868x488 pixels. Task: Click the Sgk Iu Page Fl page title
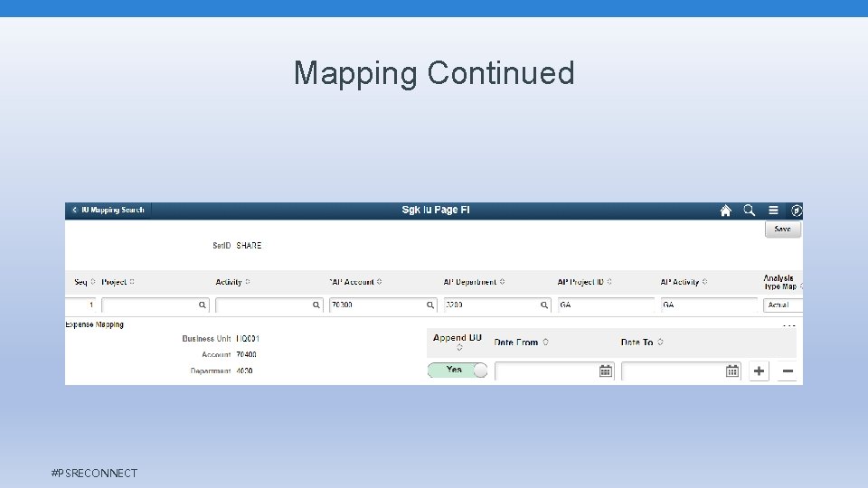pyautogui.click(x=436, y=210)
